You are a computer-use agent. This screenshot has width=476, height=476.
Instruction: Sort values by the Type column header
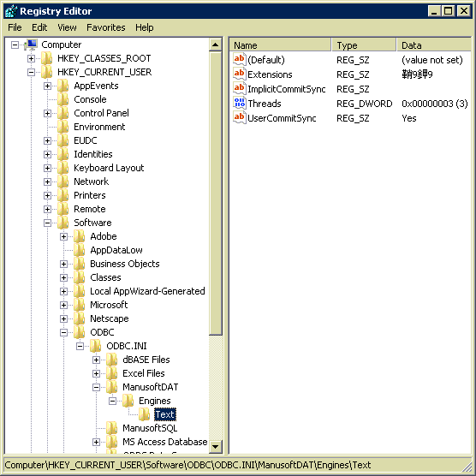point(364,45)
